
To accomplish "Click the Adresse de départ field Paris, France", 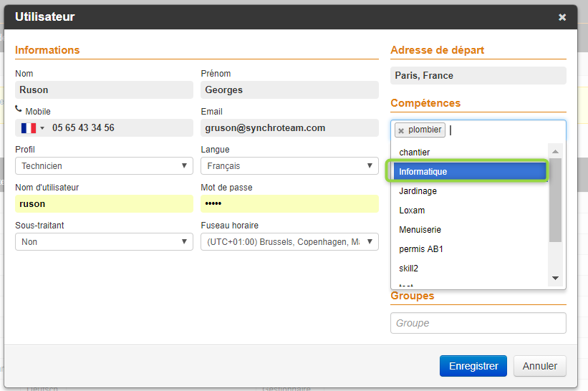I will pos(478,76).
